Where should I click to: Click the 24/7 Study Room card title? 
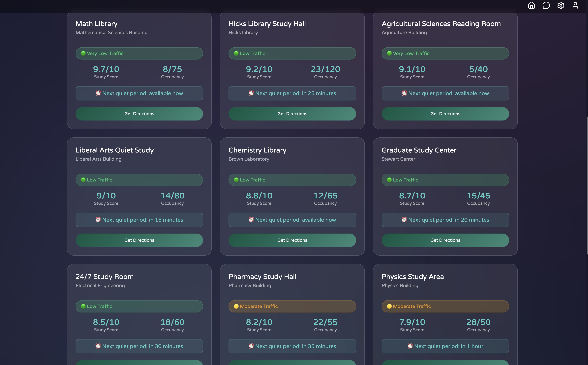point(104,277)
